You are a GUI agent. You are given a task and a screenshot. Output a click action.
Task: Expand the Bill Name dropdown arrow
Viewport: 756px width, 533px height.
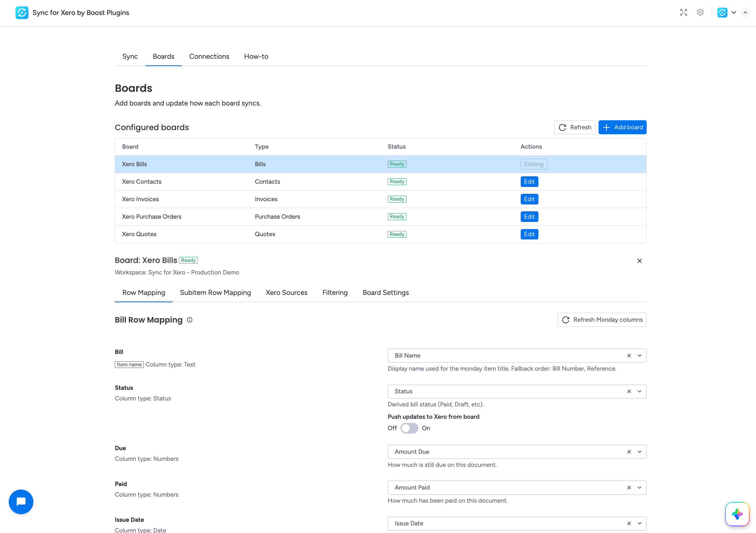click(640, 356)
